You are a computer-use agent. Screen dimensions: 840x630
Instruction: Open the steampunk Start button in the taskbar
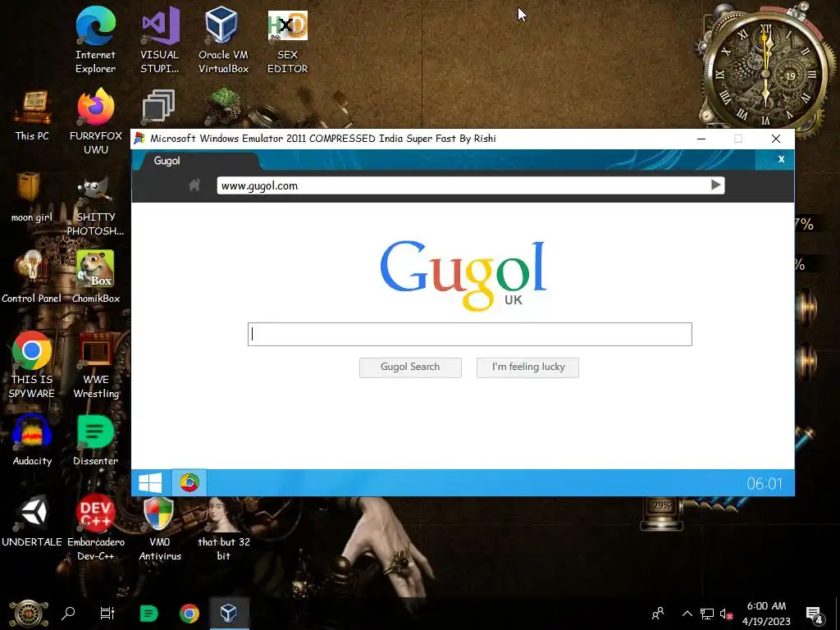(29, 614)
